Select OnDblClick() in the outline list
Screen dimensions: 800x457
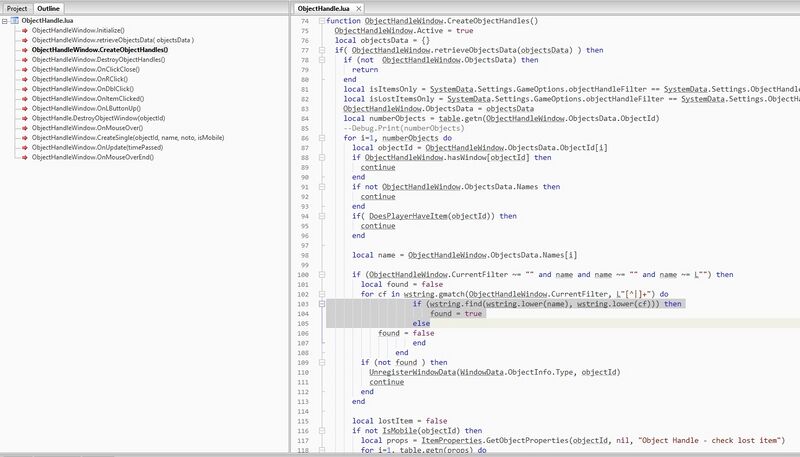pyautogui.click(x=83, y=88)
